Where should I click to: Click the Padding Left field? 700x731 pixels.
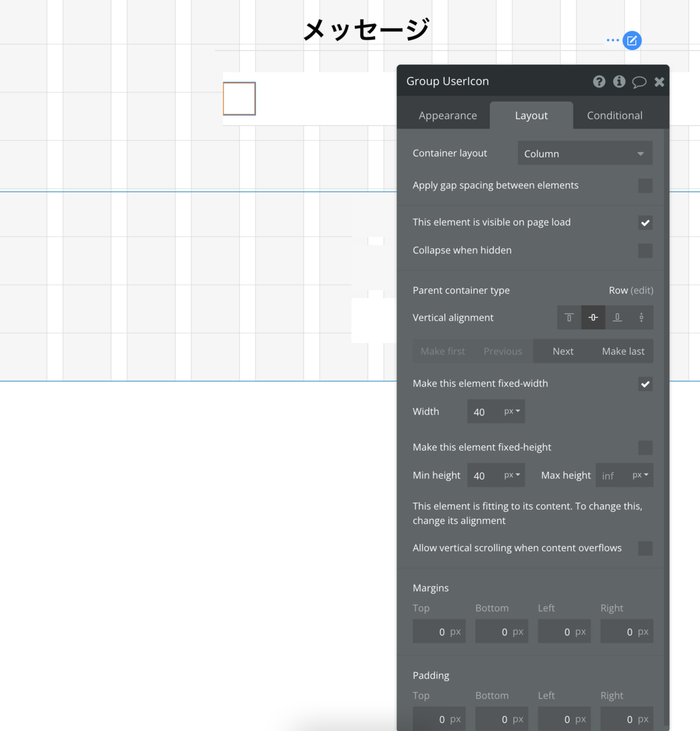(564, 719)
